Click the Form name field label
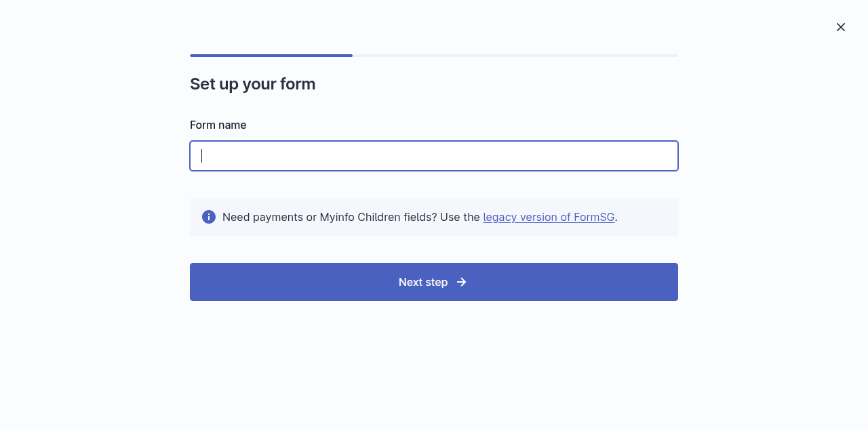The height and width of the screenshot is (429, 868). tap(218, 125)
